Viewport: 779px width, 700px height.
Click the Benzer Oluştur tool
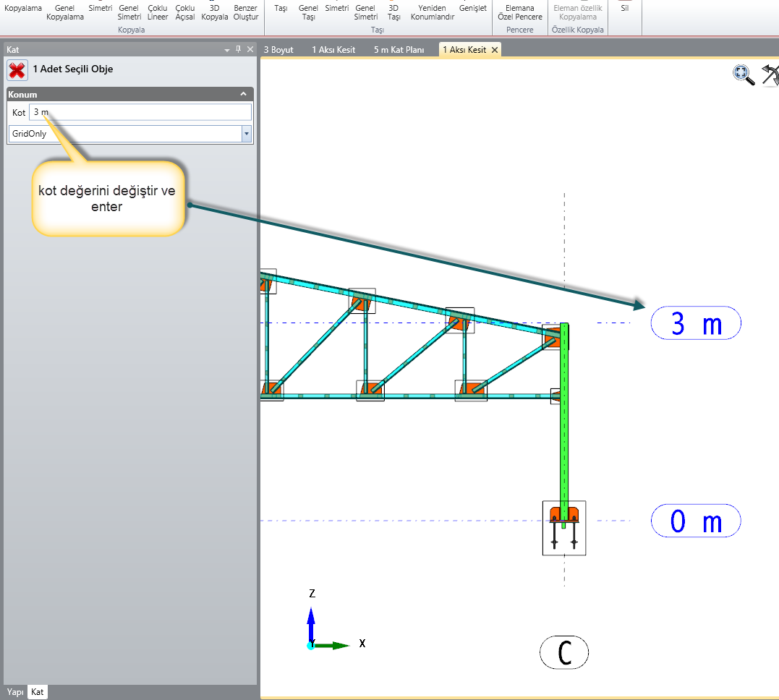246,12
